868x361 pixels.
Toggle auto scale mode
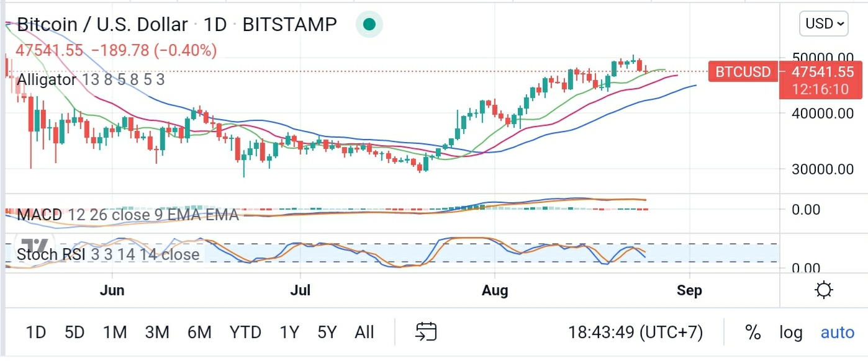pos(838,332)
